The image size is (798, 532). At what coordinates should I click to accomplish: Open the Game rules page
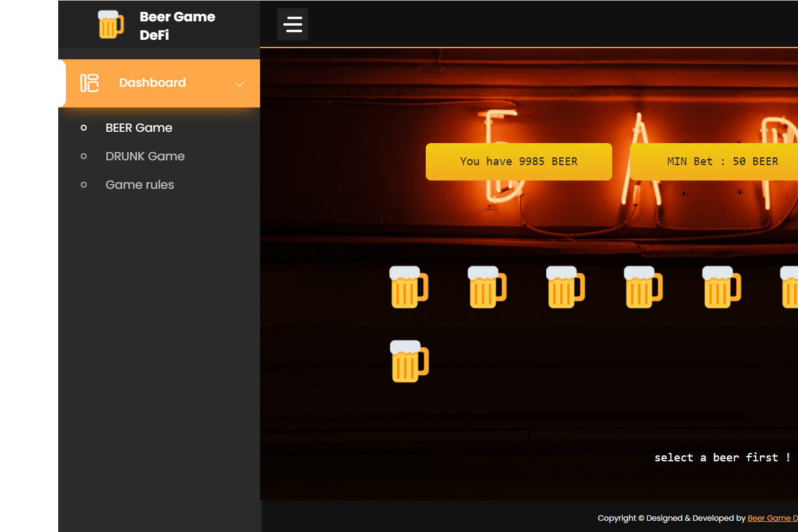click(x=140, y=185)
